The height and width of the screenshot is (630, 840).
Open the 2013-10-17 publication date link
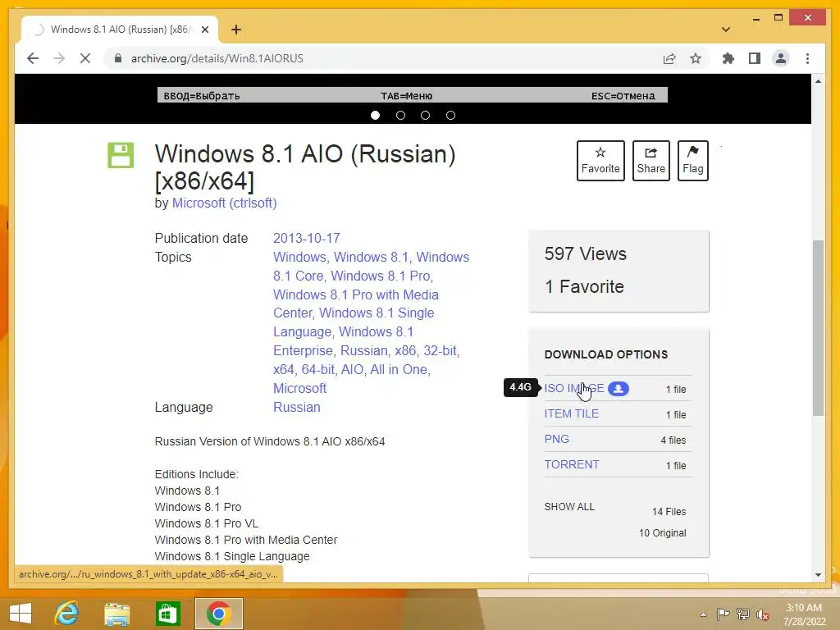(307, 239)
